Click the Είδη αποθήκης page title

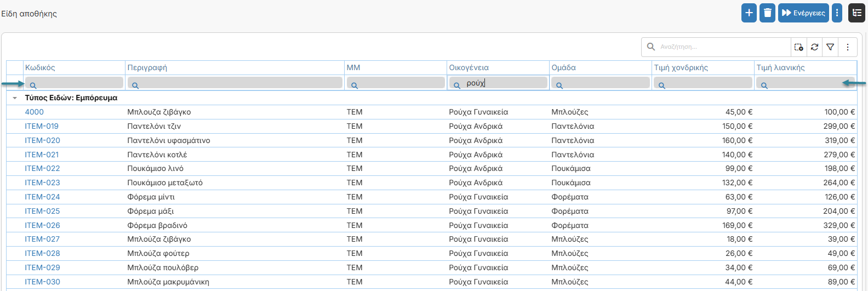point(29,14)
